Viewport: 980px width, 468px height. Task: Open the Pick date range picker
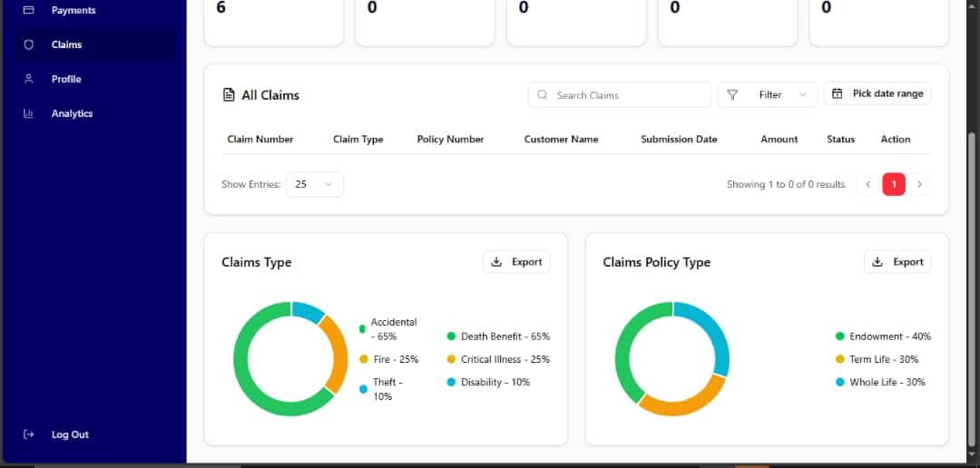[x=877, y=93]
